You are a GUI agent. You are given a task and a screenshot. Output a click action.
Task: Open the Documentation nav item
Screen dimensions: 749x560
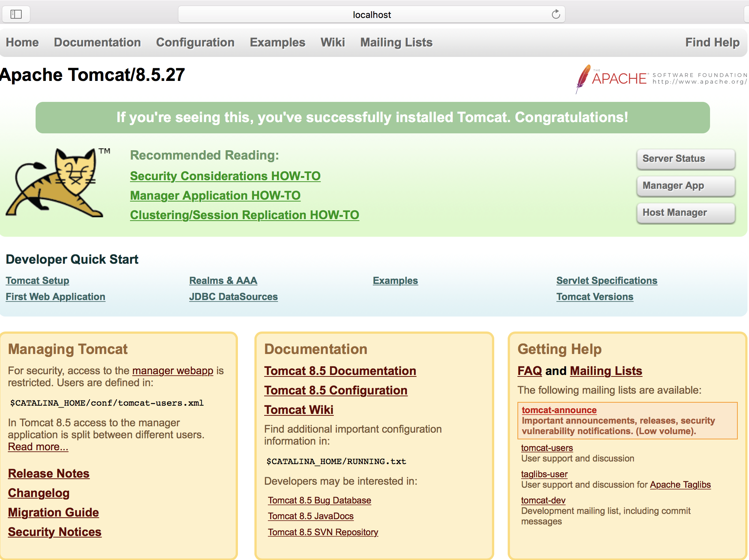[x=97, y=42]
